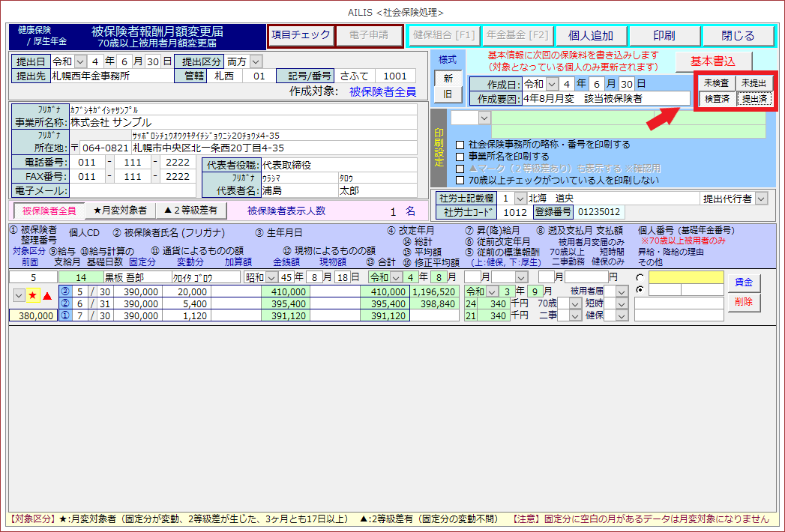
Task: Check 社会保険事務所の略称・番号を印刷する
Action: (x=460, y=145)
